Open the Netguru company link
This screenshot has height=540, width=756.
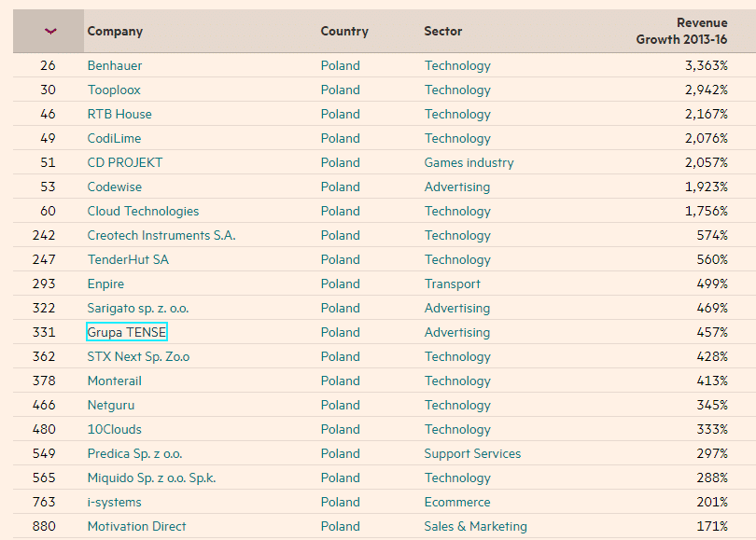coord(111,406)
